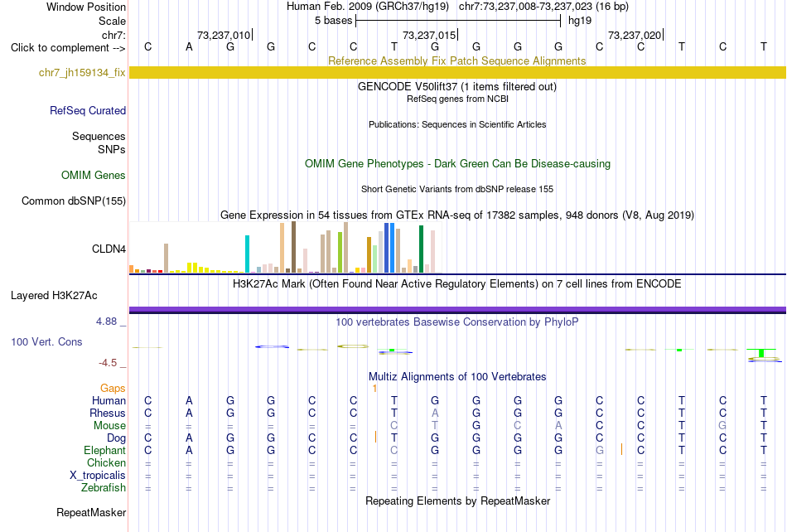Click the Human species label
Viewport: 787px width, 532px height.
(x=109, y=400)
